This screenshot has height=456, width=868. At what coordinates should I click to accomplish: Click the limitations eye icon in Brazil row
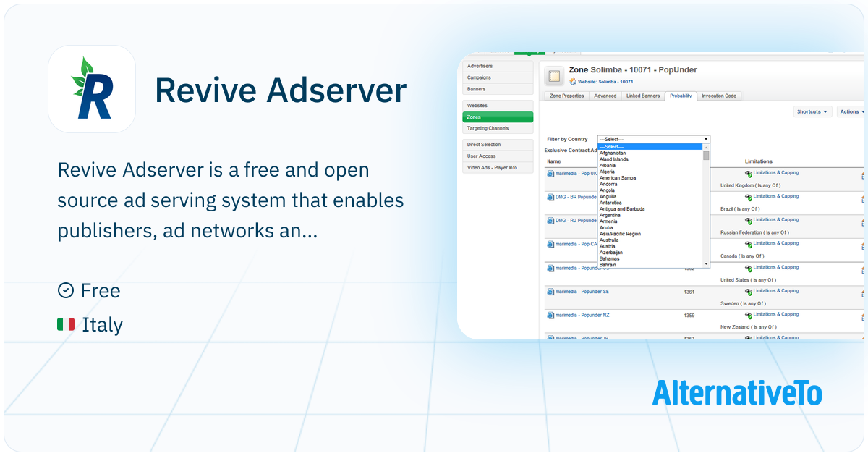(749, 198)
